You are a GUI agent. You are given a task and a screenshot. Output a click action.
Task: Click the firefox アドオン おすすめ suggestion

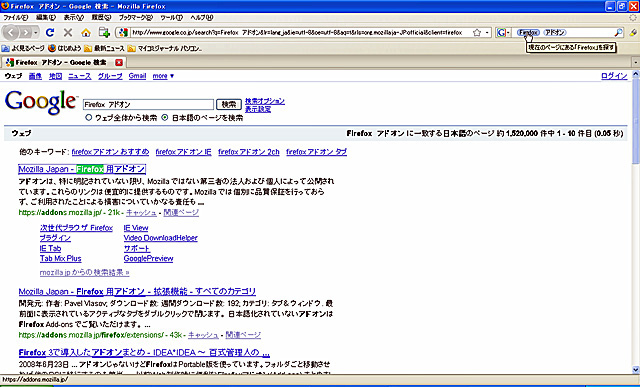click(110, 152)
